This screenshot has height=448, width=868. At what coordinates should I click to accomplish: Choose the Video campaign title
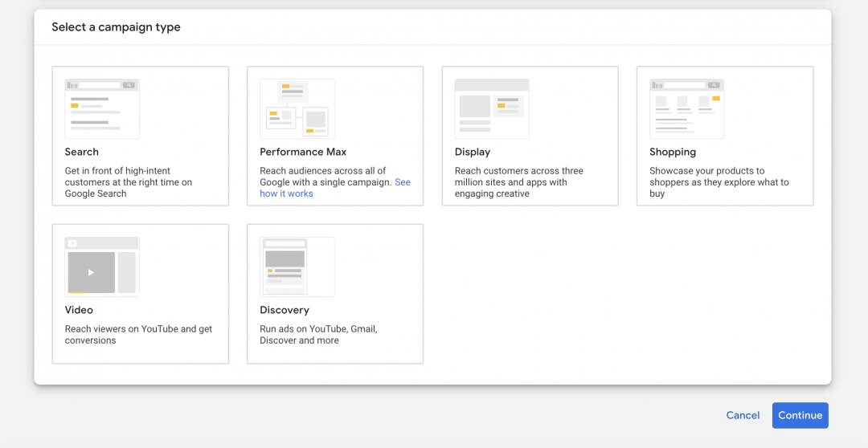79,310
